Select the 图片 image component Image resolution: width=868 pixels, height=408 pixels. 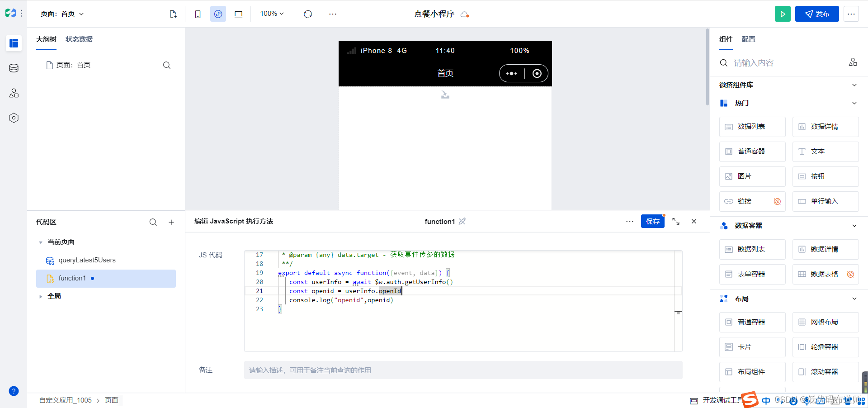(752, 176)
